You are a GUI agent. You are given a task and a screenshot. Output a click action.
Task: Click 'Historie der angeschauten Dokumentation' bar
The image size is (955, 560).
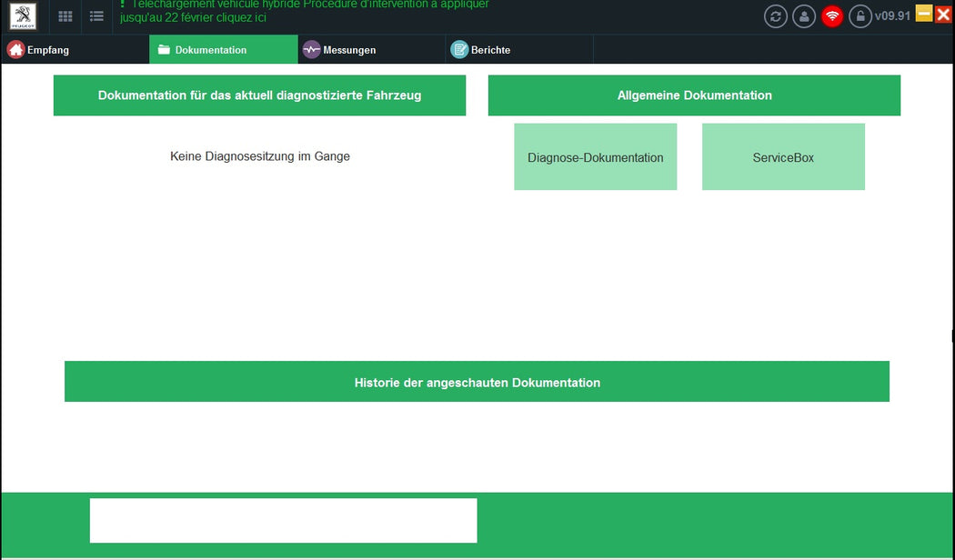(x=477, y=382)
